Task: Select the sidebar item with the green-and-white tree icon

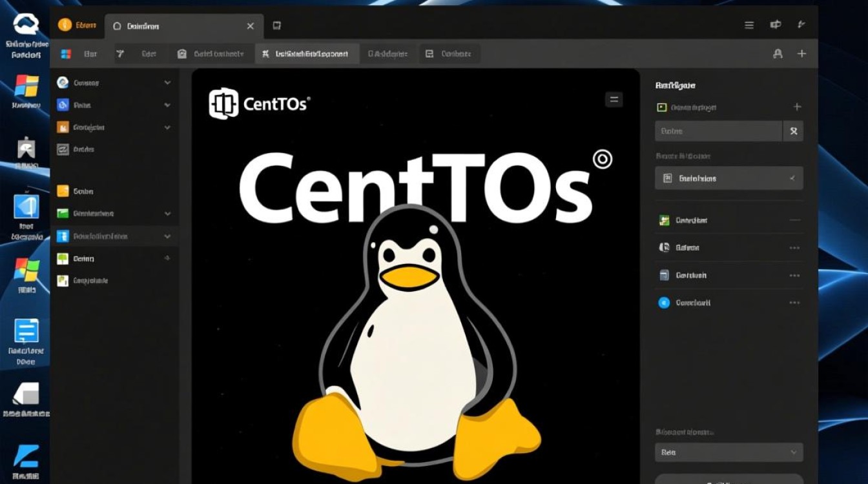Action: (76, 258)
